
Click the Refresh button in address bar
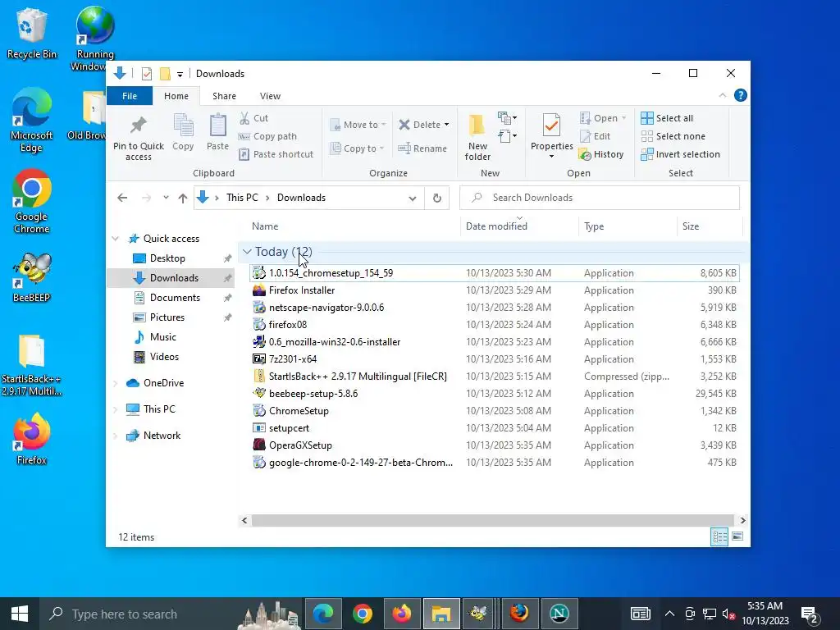click(437, 198)
